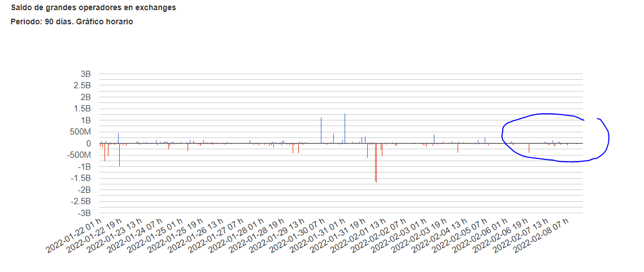Click the "-1B" y-axis label
The image size is (644, 272).
(x=84, y=167)
